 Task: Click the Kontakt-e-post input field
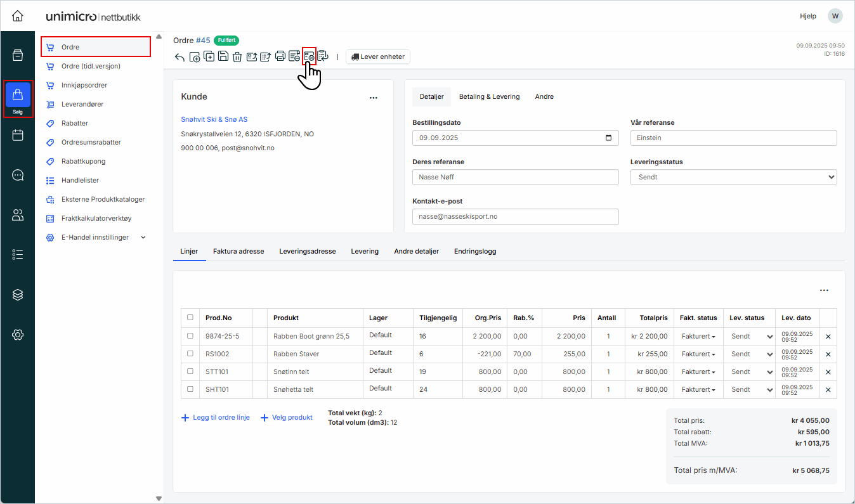point(515,217)
